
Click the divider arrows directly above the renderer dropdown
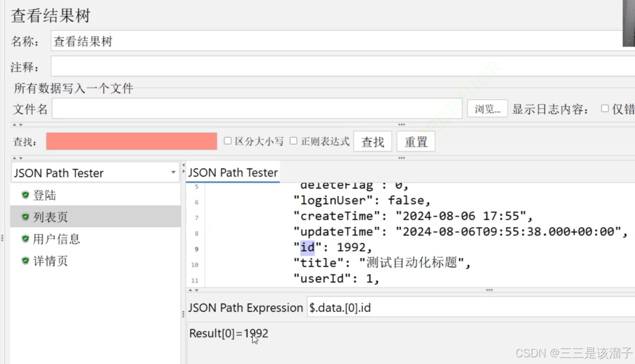17,158
